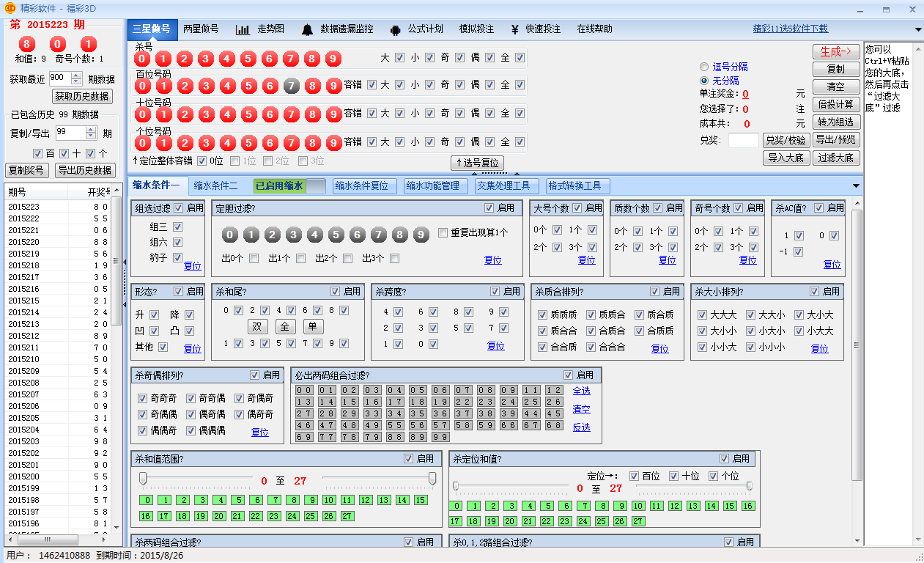Click right slider handle in 杀和值范围
The image size is (924, 563).
pyautogui.click(x=432, y=479)
